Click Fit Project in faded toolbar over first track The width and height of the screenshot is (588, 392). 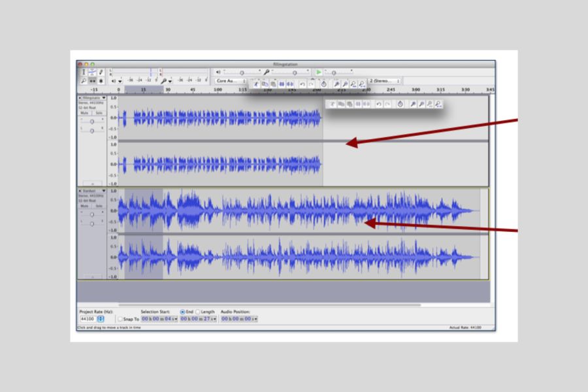[x=438, y=104]
